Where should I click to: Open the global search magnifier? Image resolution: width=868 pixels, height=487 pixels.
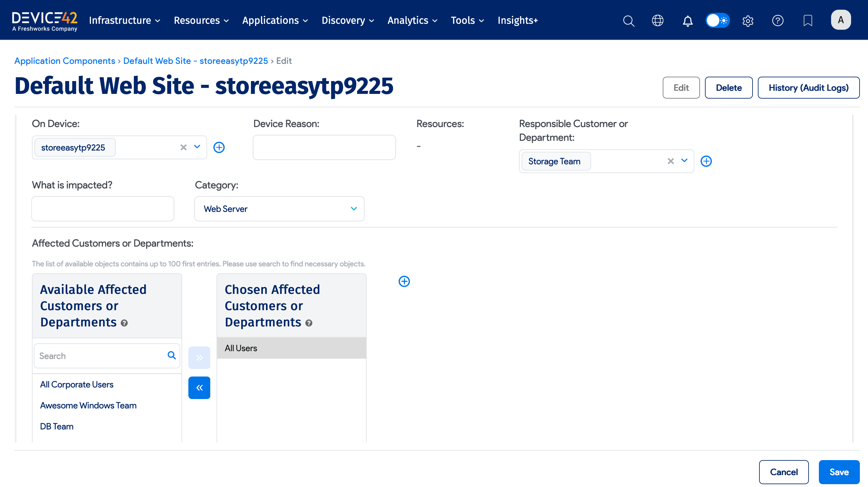point(628,21)
